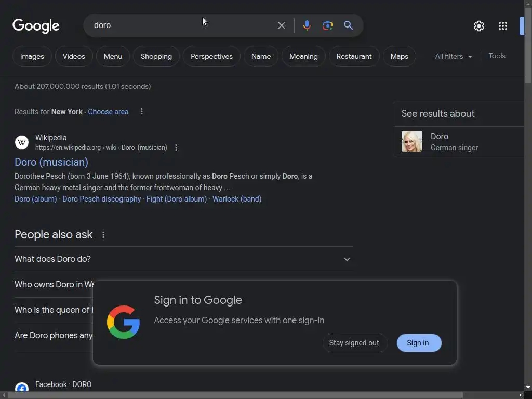Expand the Who is the queen of question

(x=54, y=310)
